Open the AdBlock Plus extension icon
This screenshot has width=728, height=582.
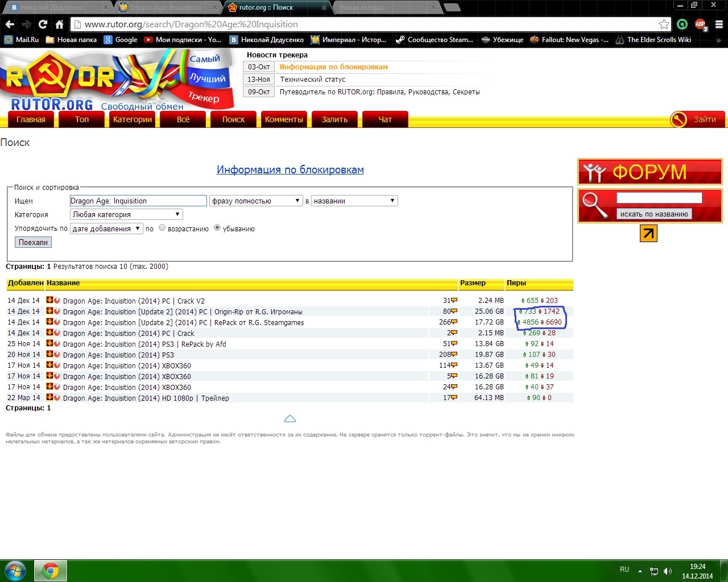click(701, 24)
